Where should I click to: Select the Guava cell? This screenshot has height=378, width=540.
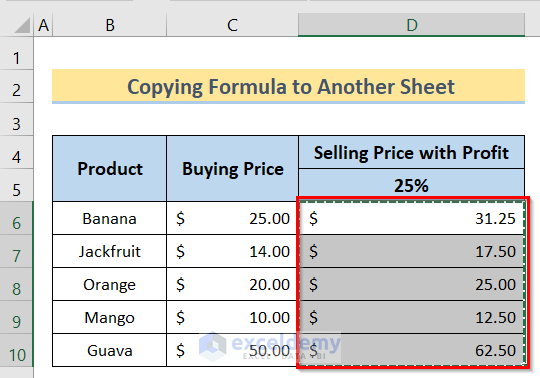[110, 350]
